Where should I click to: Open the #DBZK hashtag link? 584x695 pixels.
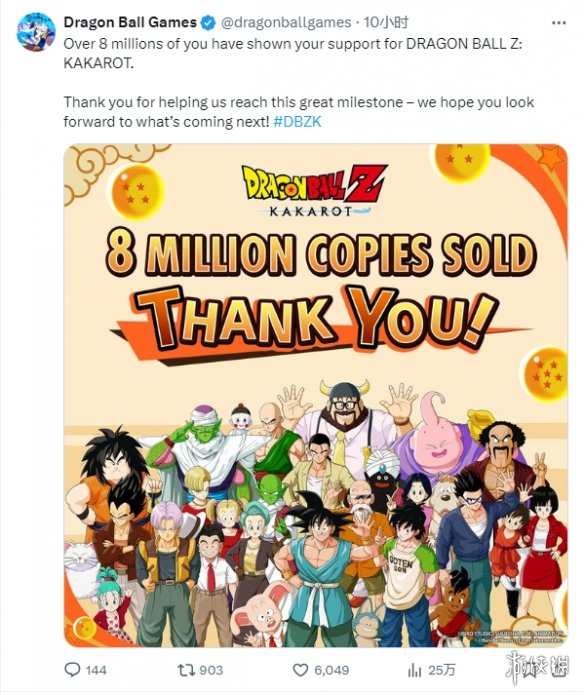pyautogui.click(x=297, y=122)
